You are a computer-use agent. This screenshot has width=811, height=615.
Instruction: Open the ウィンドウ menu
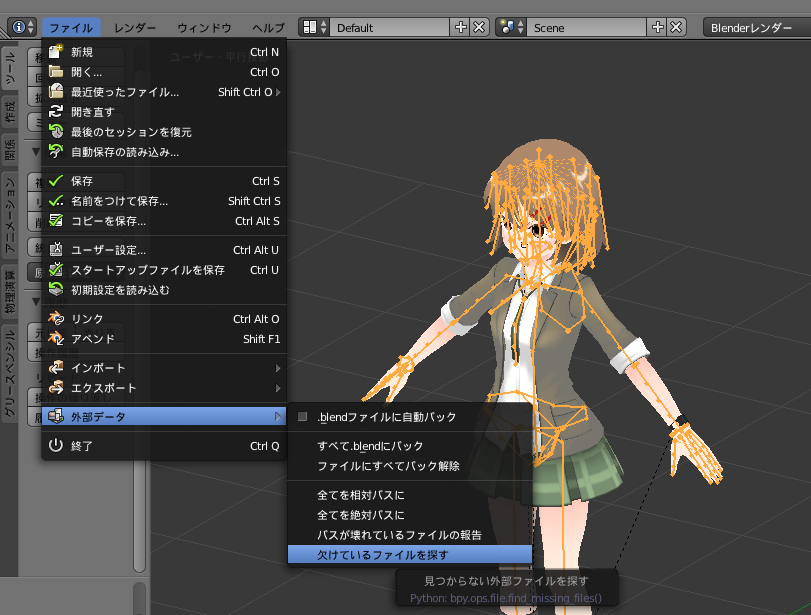tap(204, 27)
